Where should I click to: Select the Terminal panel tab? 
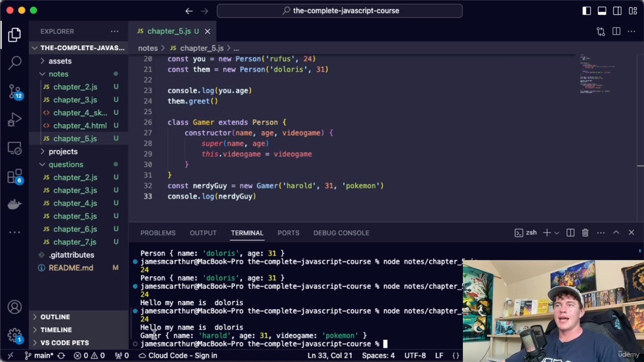tap(247, 233)
